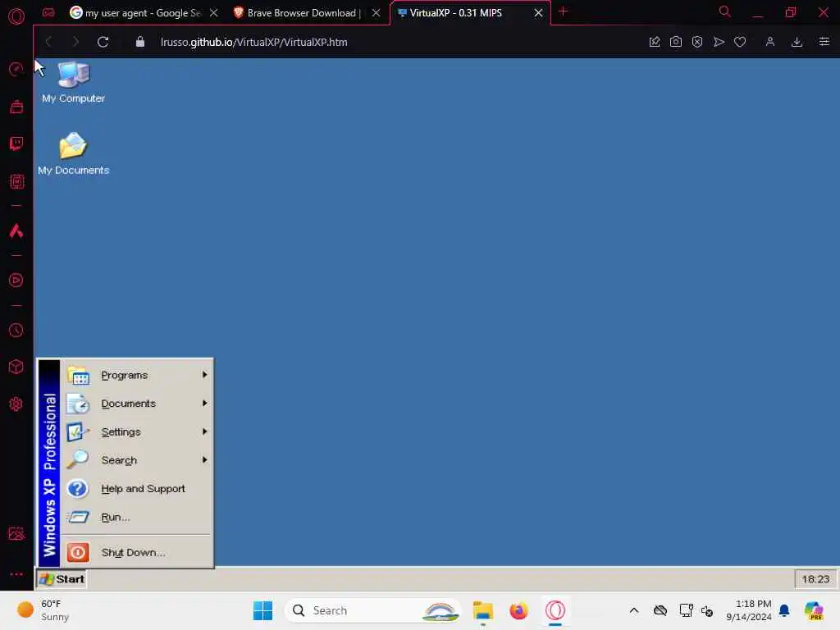Close the Brave Browser Download tab
Image resolution: width=840 pixels, height=630 pixels.
pyautogui.click(x=376, y=13)
